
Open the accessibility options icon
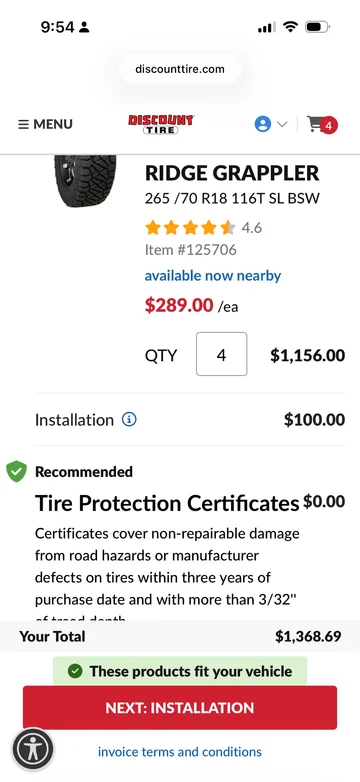33,749
